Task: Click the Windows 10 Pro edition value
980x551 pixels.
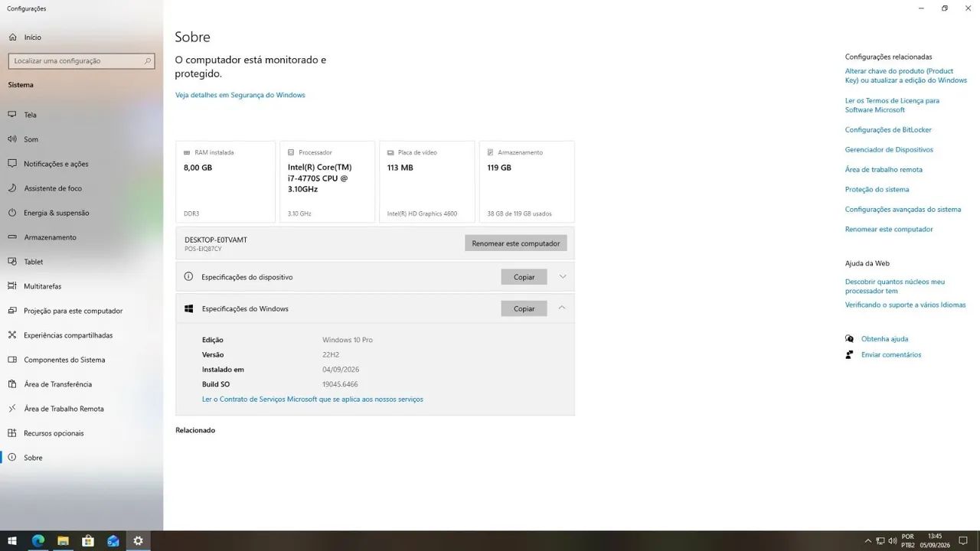Action: 348,340
